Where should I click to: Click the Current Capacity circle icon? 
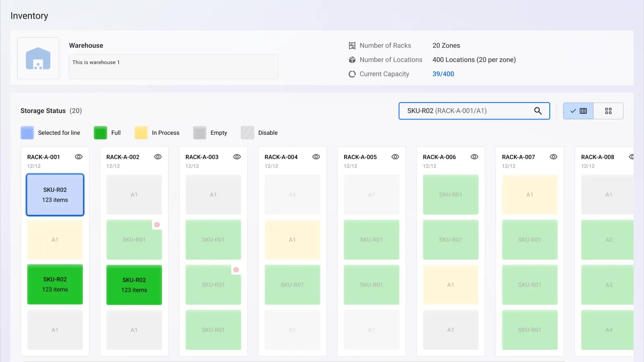352,74
